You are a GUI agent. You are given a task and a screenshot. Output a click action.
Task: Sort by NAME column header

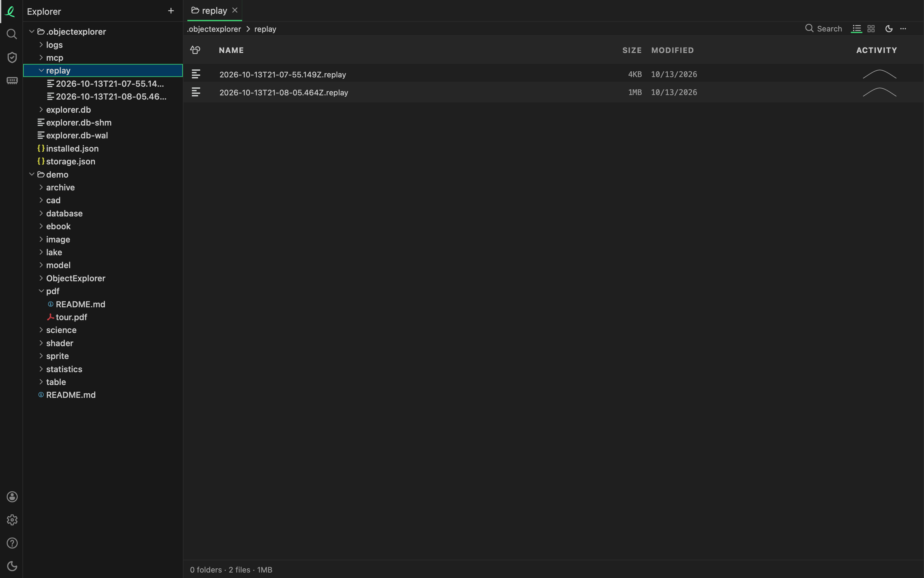click(231, 50)
